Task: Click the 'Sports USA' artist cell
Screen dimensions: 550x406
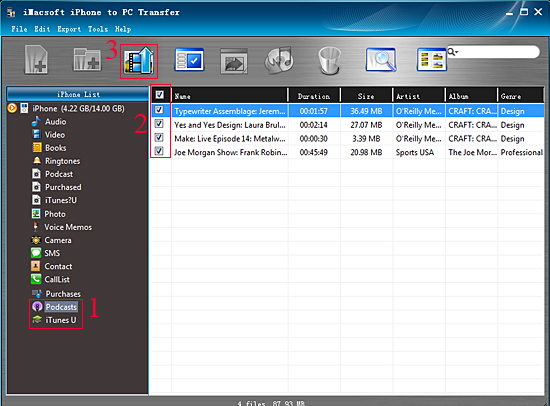Action: pyautogui.click(x=415, y=152)
